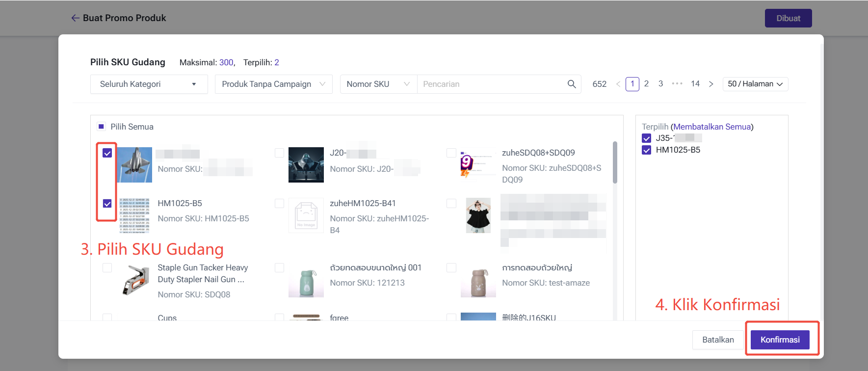
Task: Change the 50 / Halaman page size
Action: pos(755,84)
